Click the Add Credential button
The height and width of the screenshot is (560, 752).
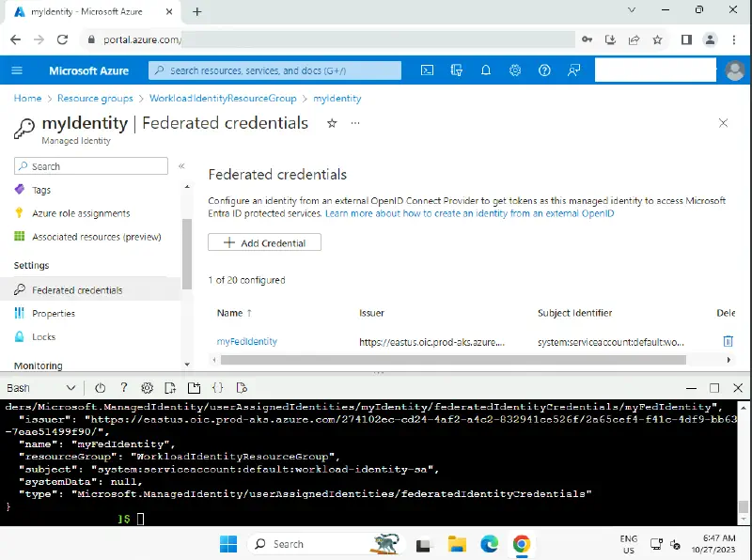264,242
